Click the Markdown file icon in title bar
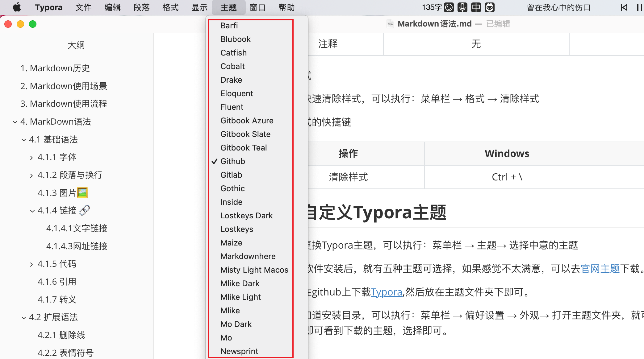Image resolution: width=644 pixels, height=359 pixels. point(390,24)
